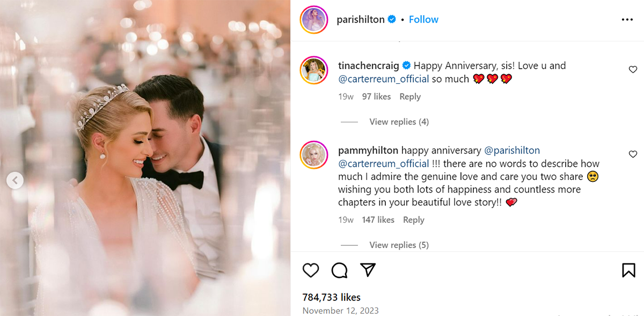
Task: Open the @parishilton mention in pammyhilton's comment
Action: 512,150
